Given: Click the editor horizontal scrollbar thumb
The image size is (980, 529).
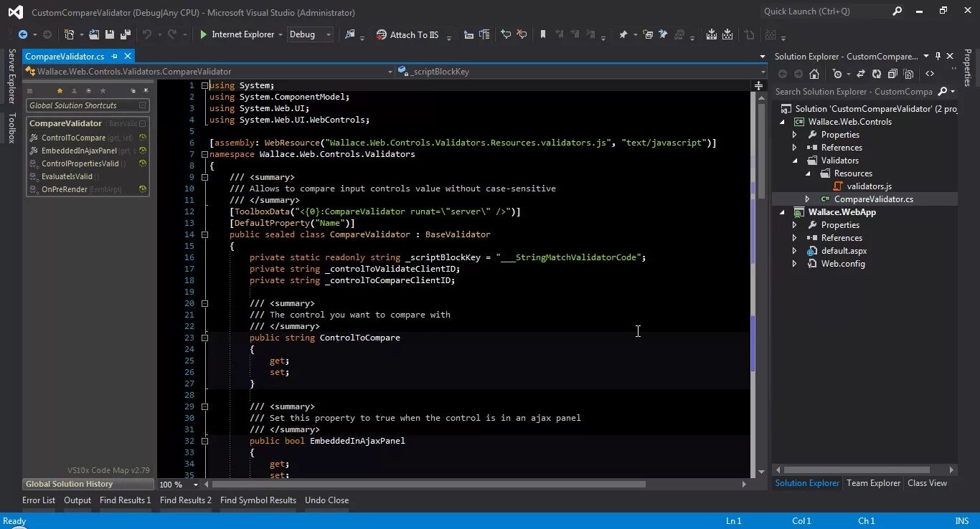Looking at the screenshot, I should [428, 485].
